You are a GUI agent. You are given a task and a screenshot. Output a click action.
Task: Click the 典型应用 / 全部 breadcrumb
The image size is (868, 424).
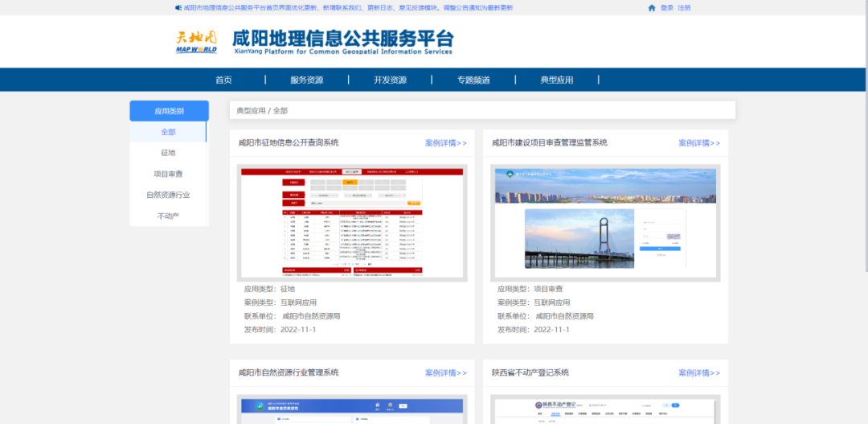(262, 110)
